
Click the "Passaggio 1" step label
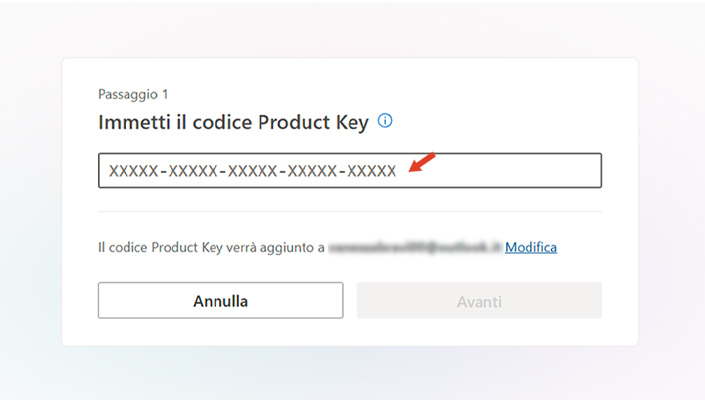coord(133,94)
